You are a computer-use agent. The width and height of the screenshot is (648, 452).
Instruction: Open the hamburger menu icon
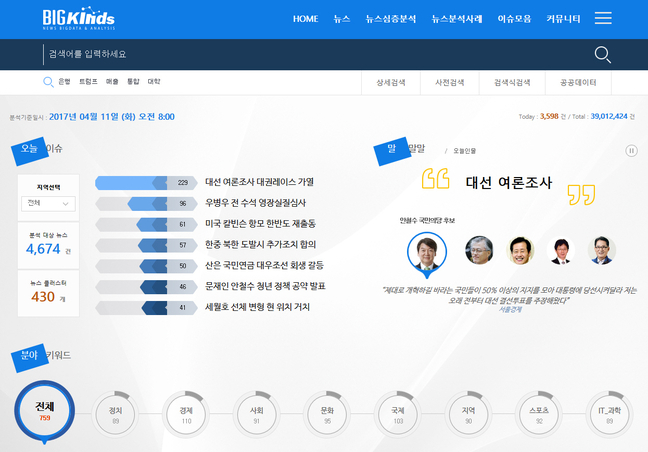(x=603, y=18)
